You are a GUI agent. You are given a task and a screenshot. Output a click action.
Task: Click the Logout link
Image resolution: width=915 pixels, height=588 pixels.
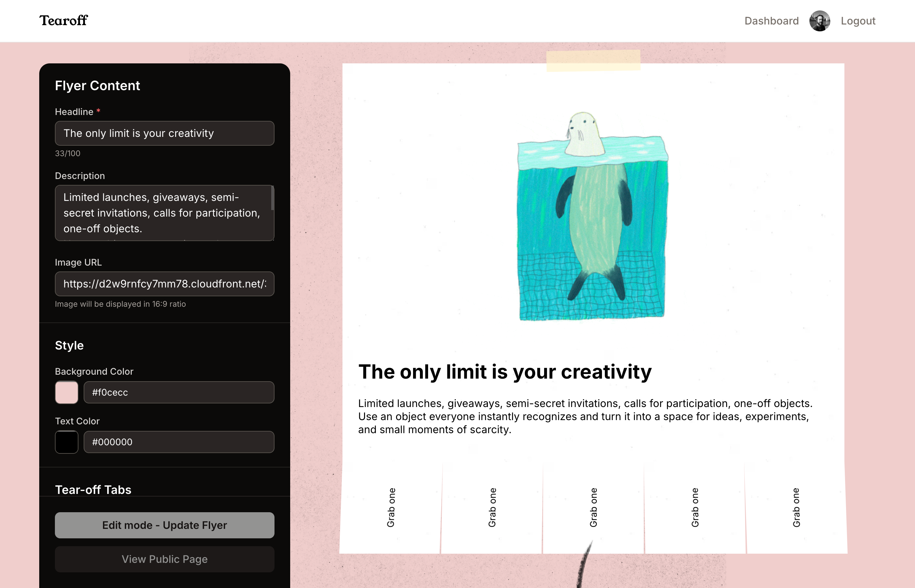[x=858, y=21]
